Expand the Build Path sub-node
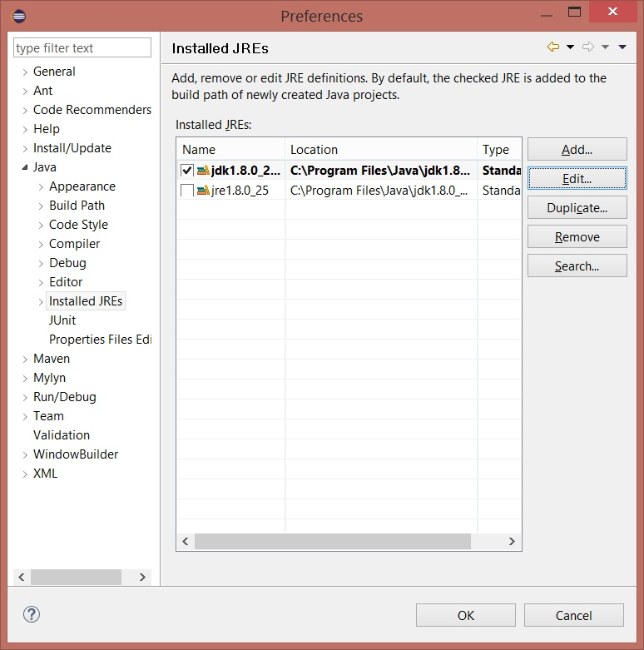This screenshot has width=644, height=650. coord(41,206)
